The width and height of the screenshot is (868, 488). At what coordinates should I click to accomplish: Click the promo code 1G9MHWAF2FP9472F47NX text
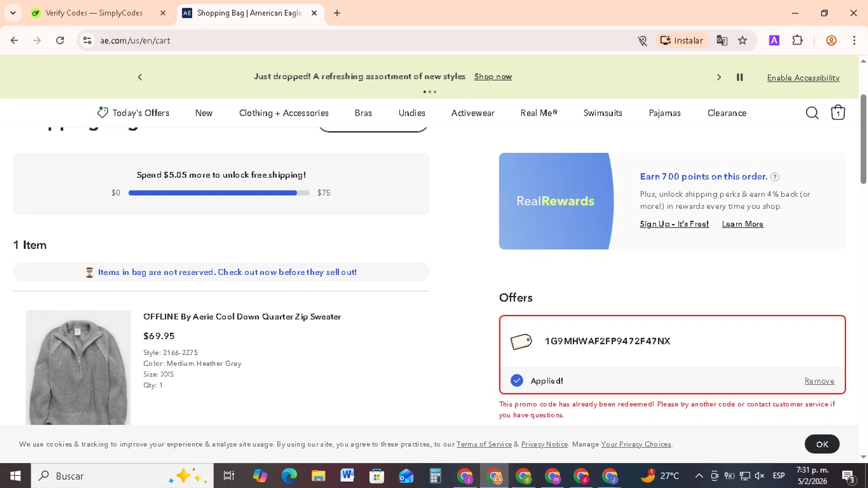607,341
